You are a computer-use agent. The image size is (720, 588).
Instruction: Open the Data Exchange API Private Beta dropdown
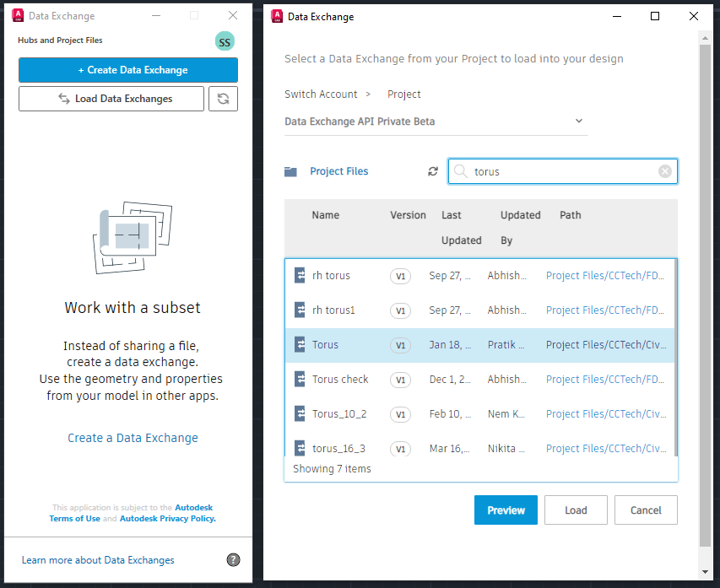coord(436,121)
